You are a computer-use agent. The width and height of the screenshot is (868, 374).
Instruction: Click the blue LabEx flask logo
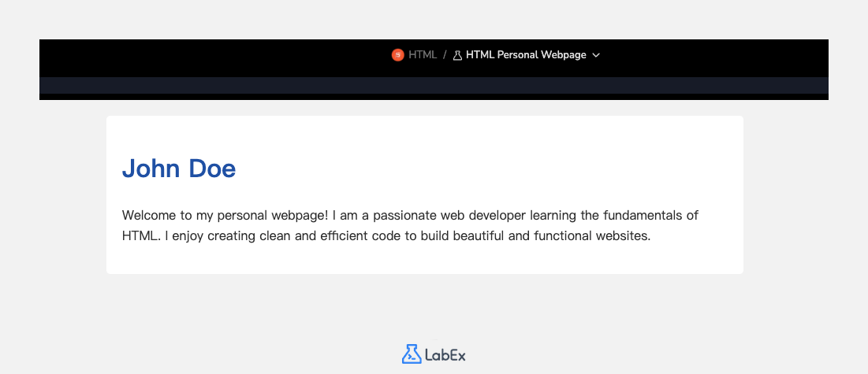(x=411, y=354)
